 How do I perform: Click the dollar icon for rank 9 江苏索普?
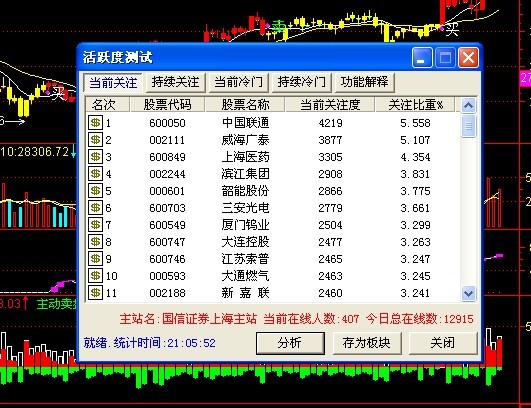coord(95,259)
